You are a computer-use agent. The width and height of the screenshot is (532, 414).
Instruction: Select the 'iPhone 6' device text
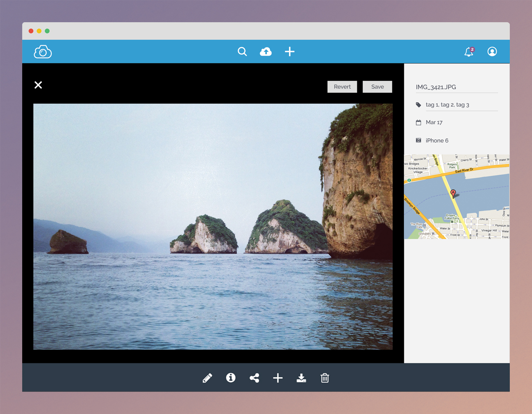click(x=437, y=141)
